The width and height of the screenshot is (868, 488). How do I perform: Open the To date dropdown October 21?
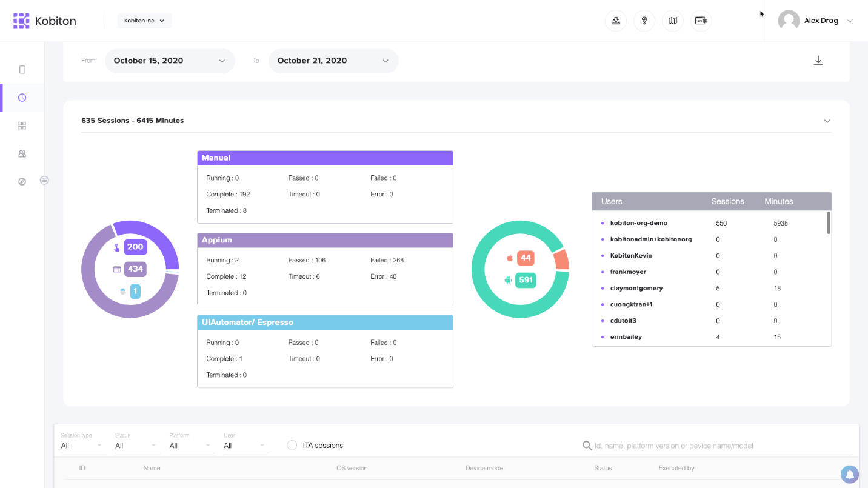coord(333,61)
